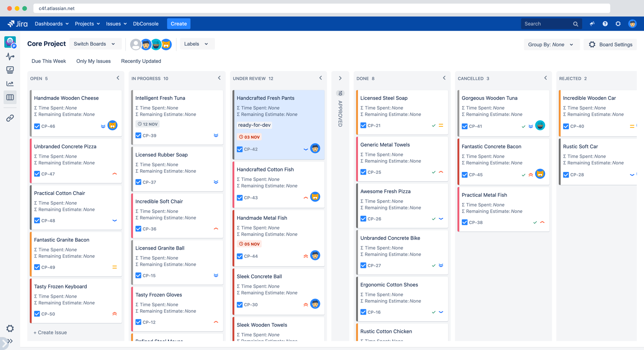Toggle the checkbox on issue CP-21
The height and width of the screenshot is (350, 644).
[x=363, y=126]
